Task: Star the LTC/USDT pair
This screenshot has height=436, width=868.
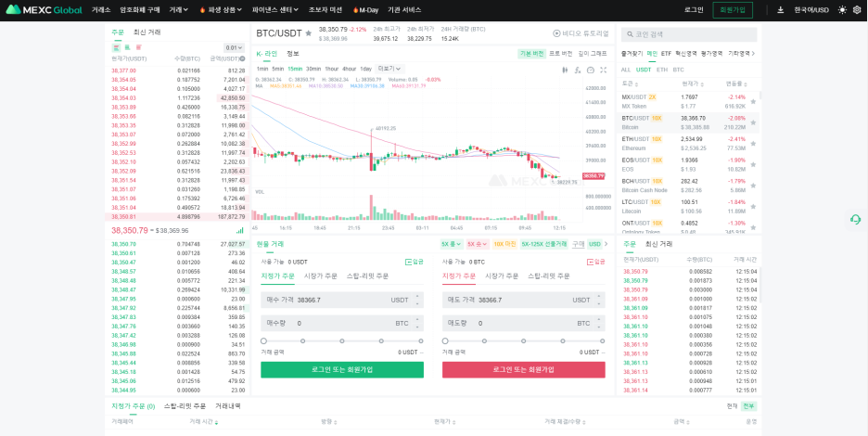Action: (753, 207)
